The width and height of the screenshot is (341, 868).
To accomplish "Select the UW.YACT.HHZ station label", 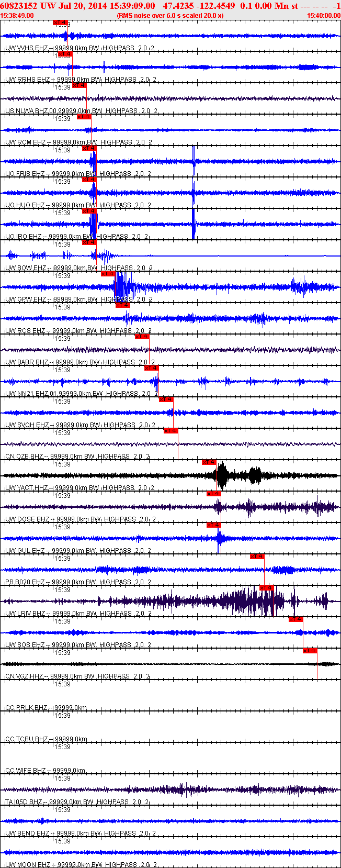I will 79,488.
